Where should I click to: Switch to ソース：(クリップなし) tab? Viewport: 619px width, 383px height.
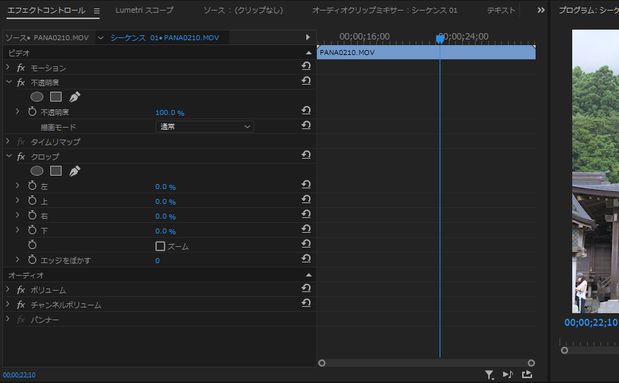243,10
